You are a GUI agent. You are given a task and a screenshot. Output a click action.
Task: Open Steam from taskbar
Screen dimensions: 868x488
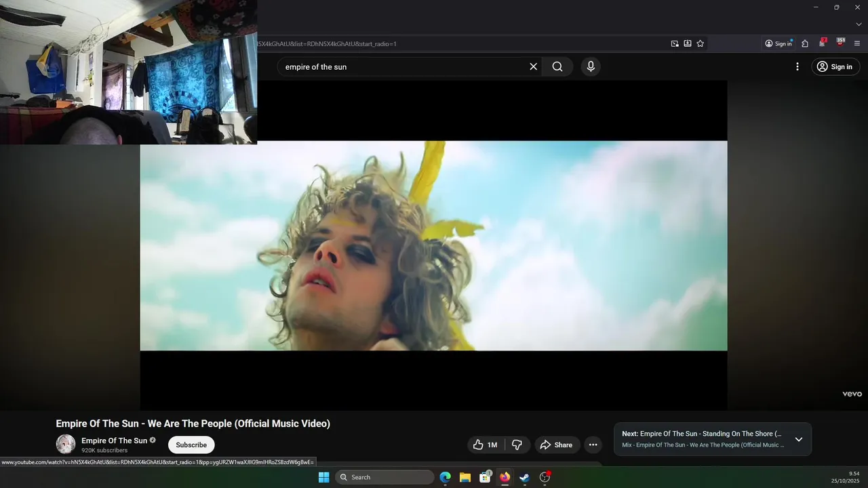[524, 477]
